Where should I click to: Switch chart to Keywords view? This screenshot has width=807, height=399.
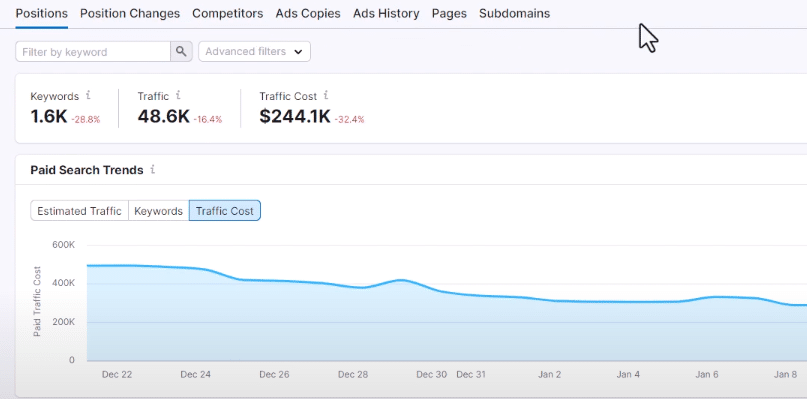tap(159, 211)
